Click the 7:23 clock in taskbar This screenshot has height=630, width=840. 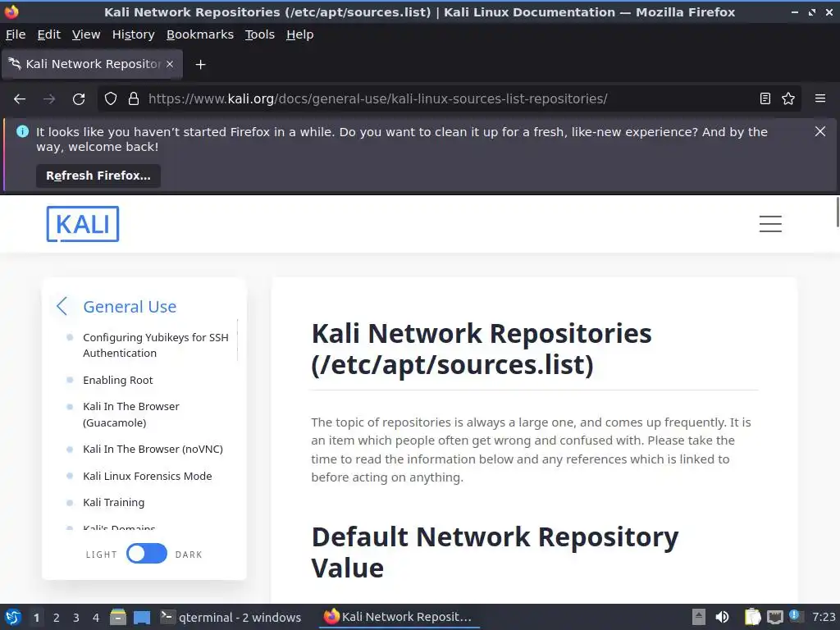(x=824, y=617)
